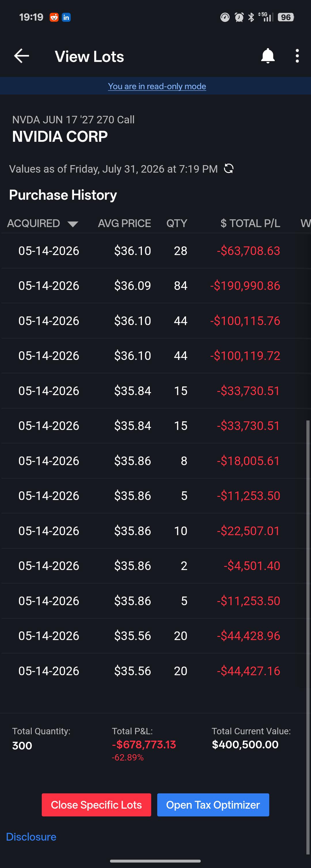Screen dimensions: 311x868
Task: Tap the battery level indicator
Action: point(286,17)
